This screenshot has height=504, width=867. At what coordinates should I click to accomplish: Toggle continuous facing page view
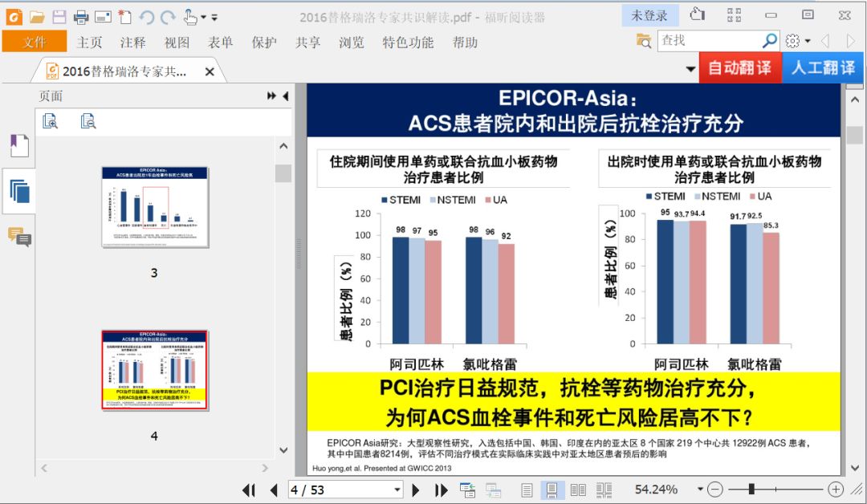[x=604, y=490]
